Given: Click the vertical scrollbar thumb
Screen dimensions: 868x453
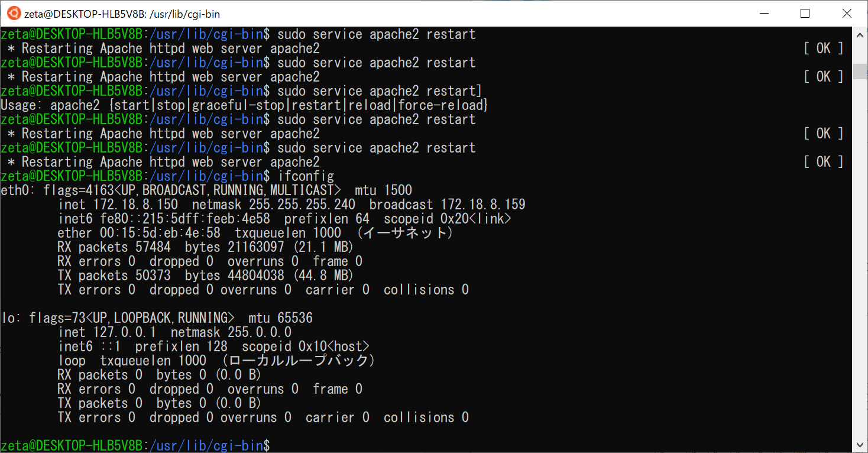Looking at the screenshot, I should [x=860, y=72].
